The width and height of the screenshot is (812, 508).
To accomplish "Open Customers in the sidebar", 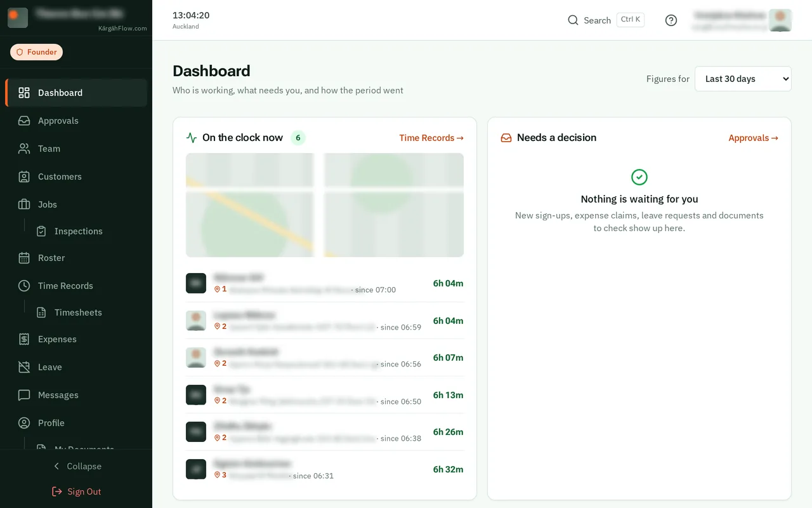I will coord(76,177).
